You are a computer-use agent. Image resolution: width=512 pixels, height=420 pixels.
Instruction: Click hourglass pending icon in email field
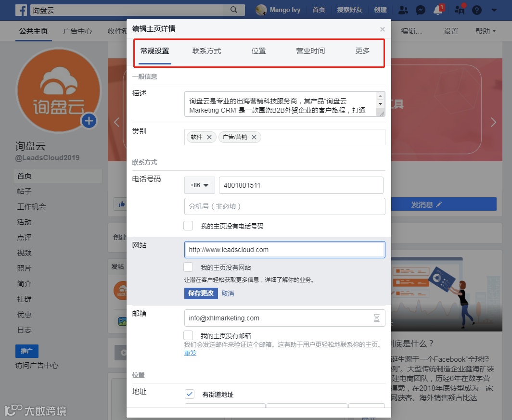[x=376, y=318]
